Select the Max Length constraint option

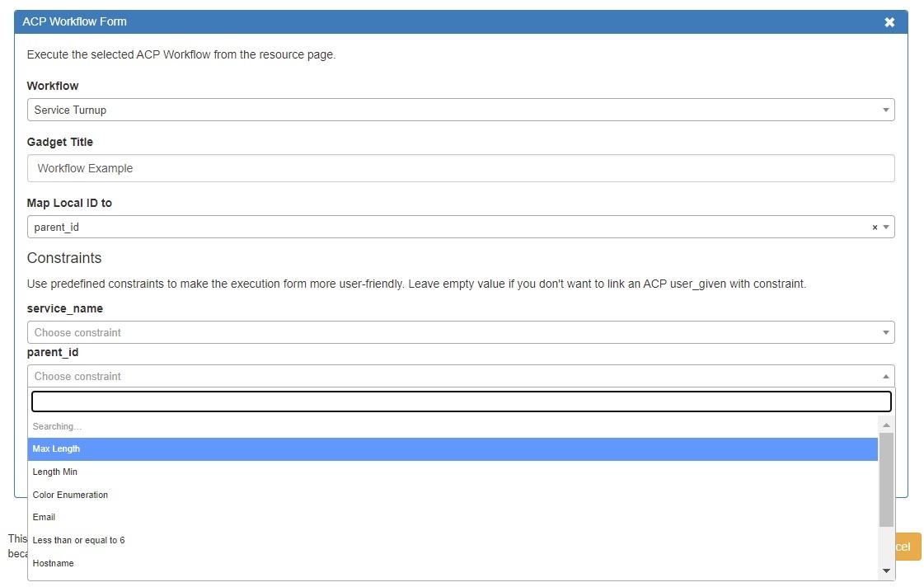[56, 449]
